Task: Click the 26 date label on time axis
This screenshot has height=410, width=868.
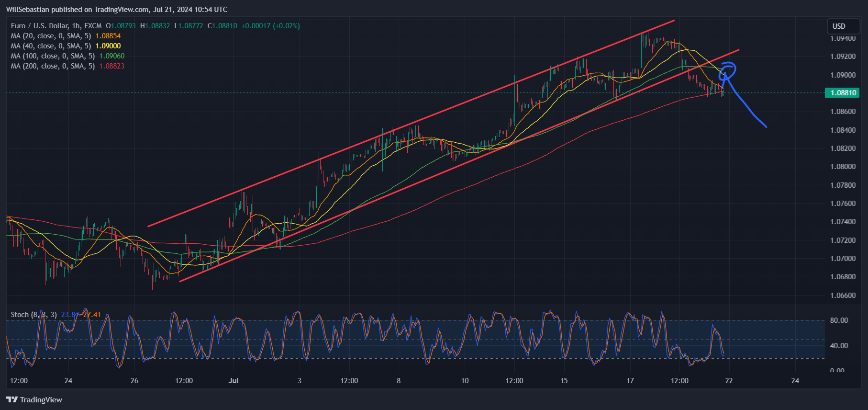Action: pos(134,381)
